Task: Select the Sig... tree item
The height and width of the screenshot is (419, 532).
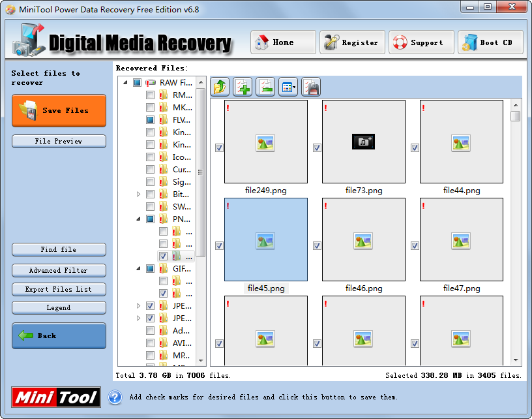Action: coord(181,182)
